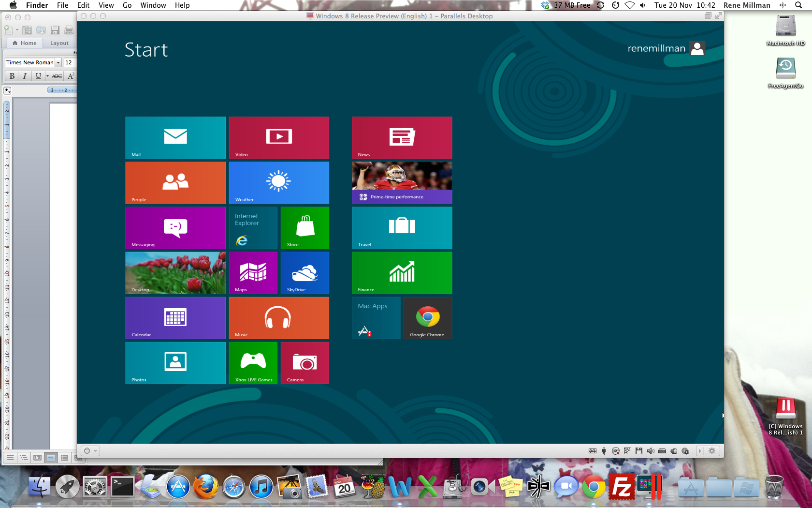Click the Save icon in Word toolbar
812x508 pixels.
[55, 30]
